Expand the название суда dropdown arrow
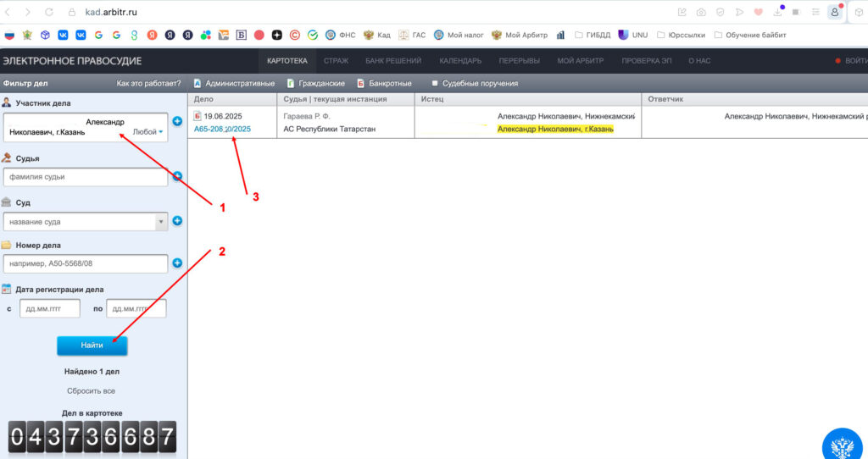The height and width of the screenshot is (459, 868). (x=161, y=222)
